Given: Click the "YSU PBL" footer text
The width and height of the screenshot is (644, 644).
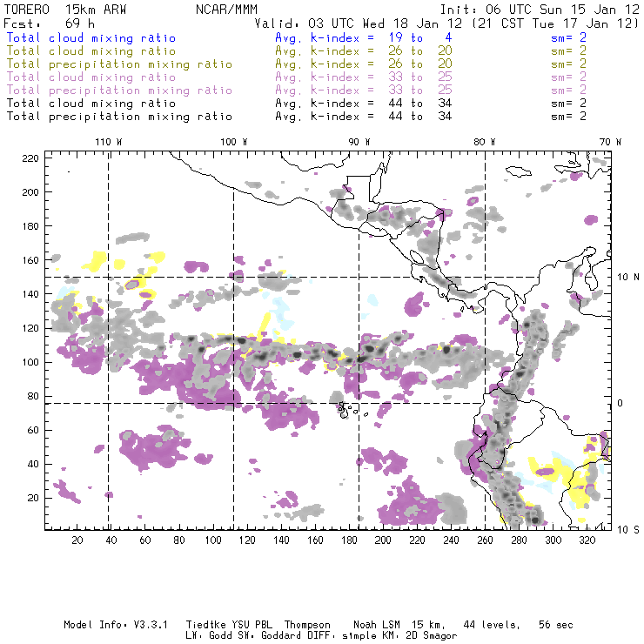Looking at the screenshot, I should pyautogui.click(x=252, y=625).
